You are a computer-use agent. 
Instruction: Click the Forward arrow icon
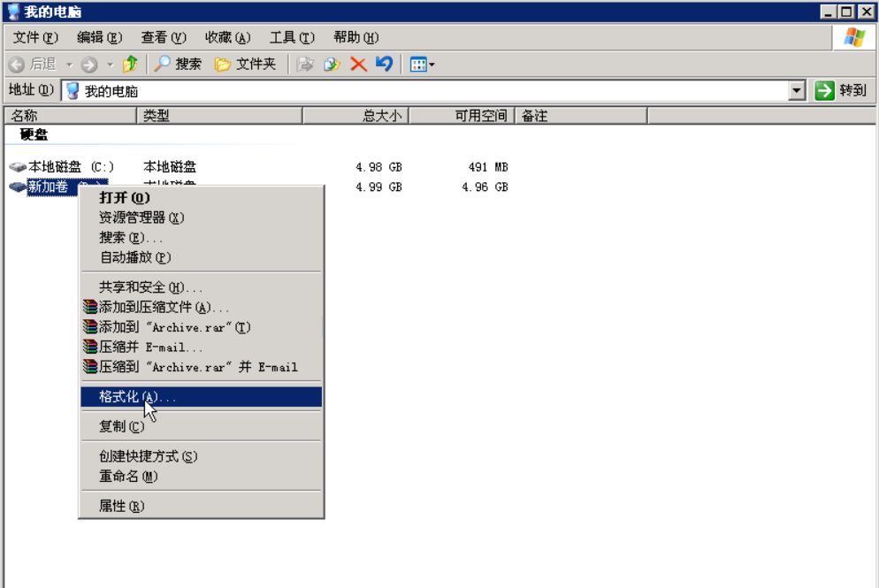89,65
